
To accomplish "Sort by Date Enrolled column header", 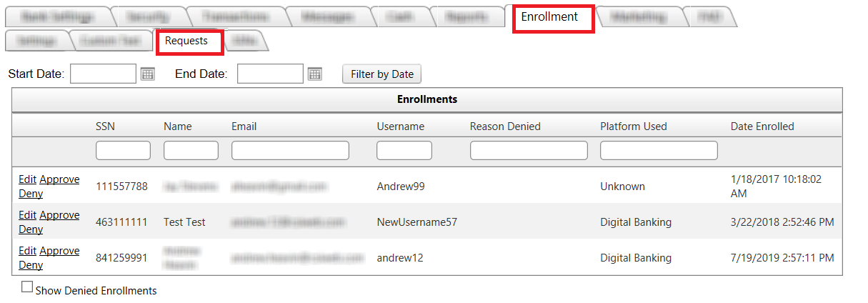I will point(762,126).
